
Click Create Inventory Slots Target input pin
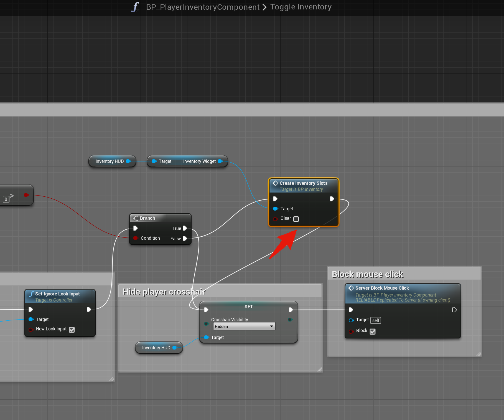(275, 209)
